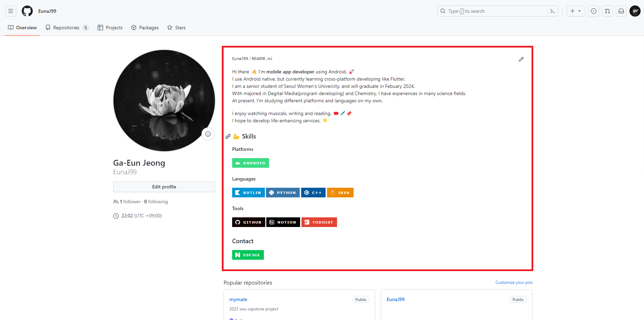Open the hamburger menu on the top left

click(x=10, y=11)
